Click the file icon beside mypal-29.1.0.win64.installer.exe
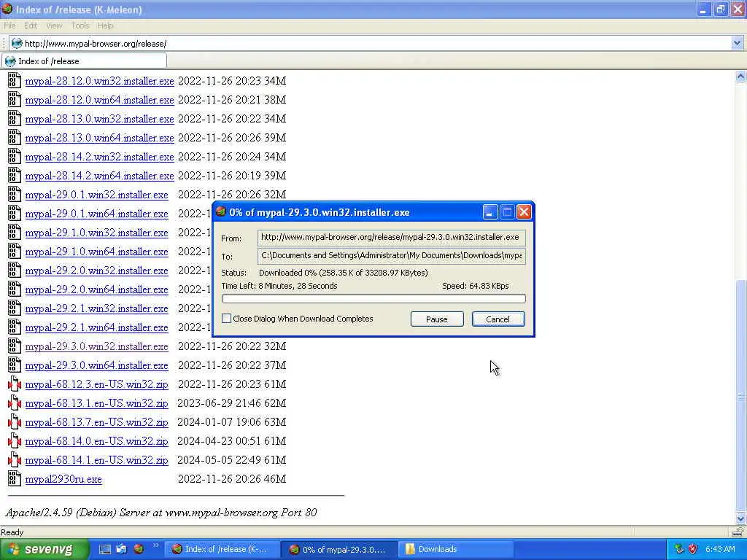The image size is (747, 560). 15,252
